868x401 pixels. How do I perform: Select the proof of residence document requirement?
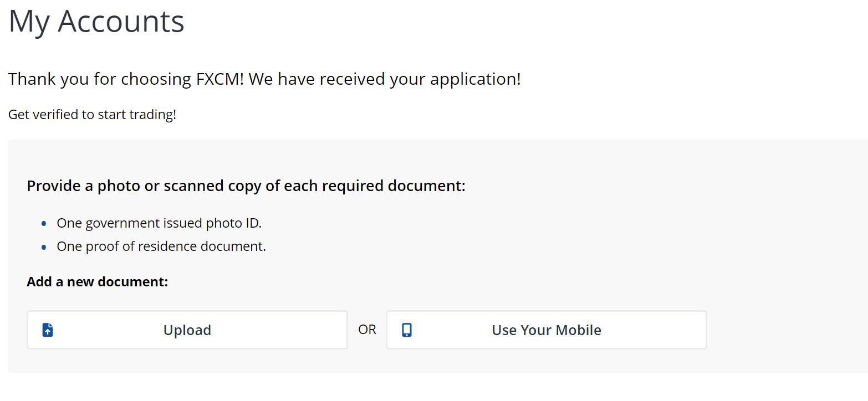(161, 246)
